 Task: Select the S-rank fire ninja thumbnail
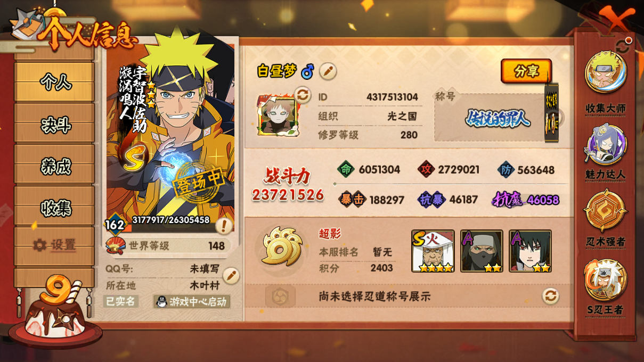[433, 251]
